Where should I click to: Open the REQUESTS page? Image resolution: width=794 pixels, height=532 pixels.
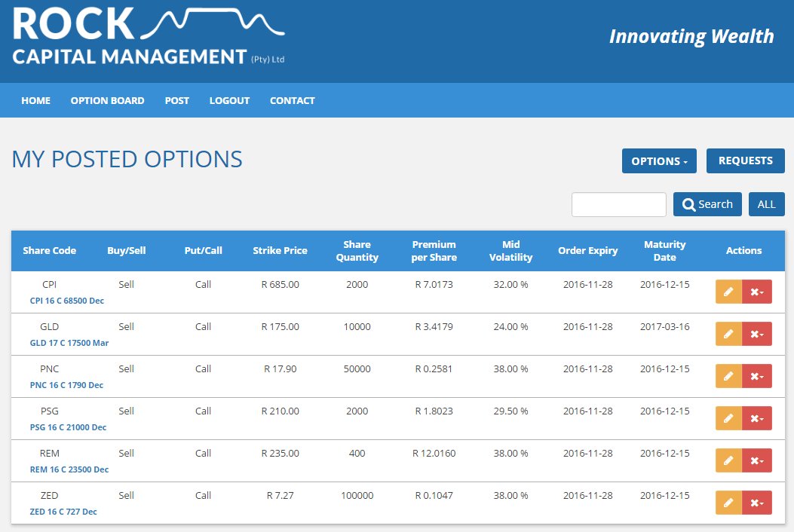[x=746, y=161]
